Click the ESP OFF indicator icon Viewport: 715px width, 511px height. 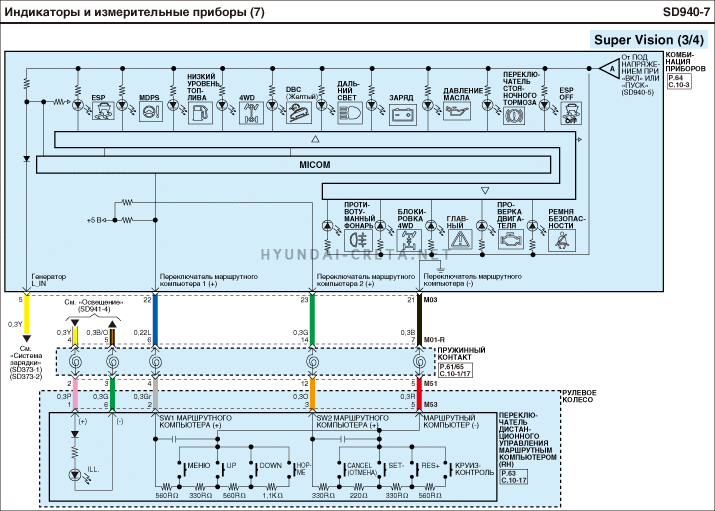tap(570, 114)
